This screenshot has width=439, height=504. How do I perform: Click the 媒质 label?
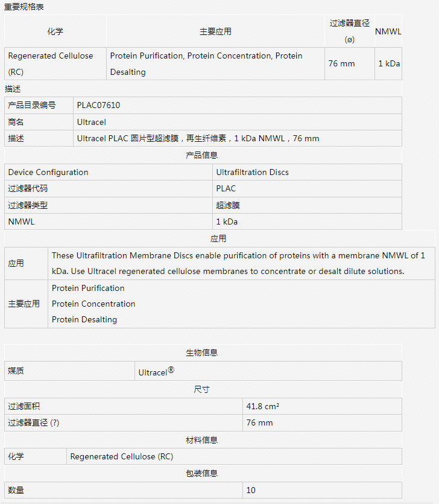(16, 371)
